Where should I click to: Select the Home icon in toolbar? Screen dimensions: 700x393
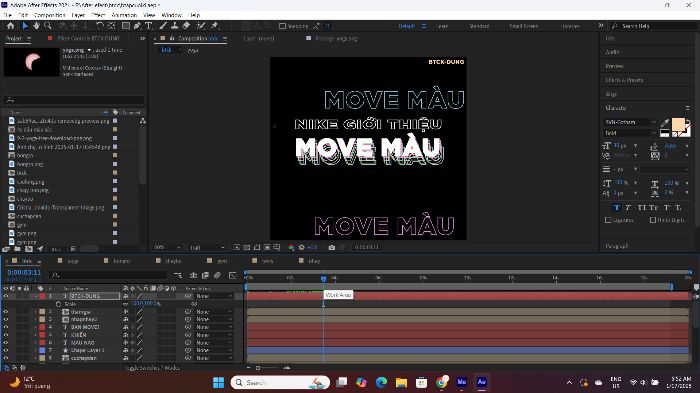(10, 26)
